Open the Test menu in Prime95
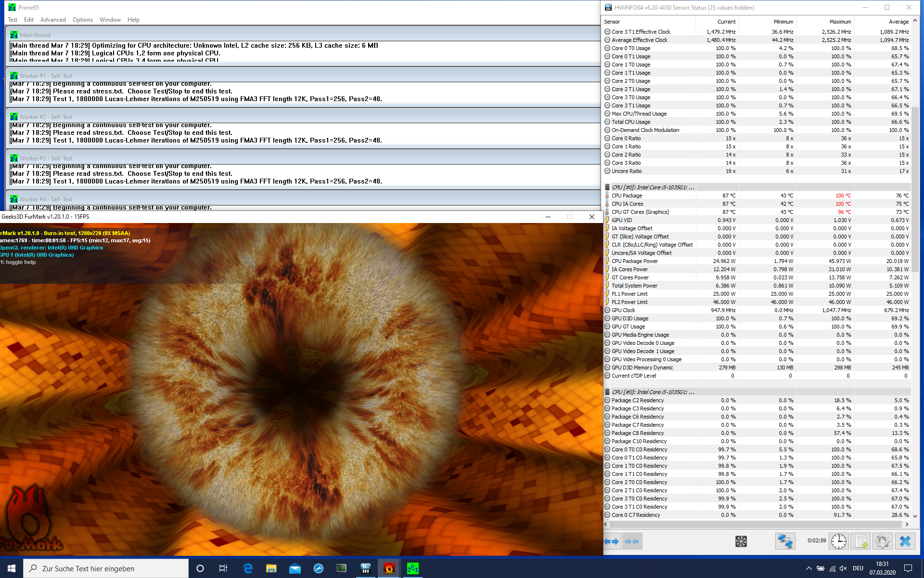This screenshot has height=578, width=924. click(13, 20)
